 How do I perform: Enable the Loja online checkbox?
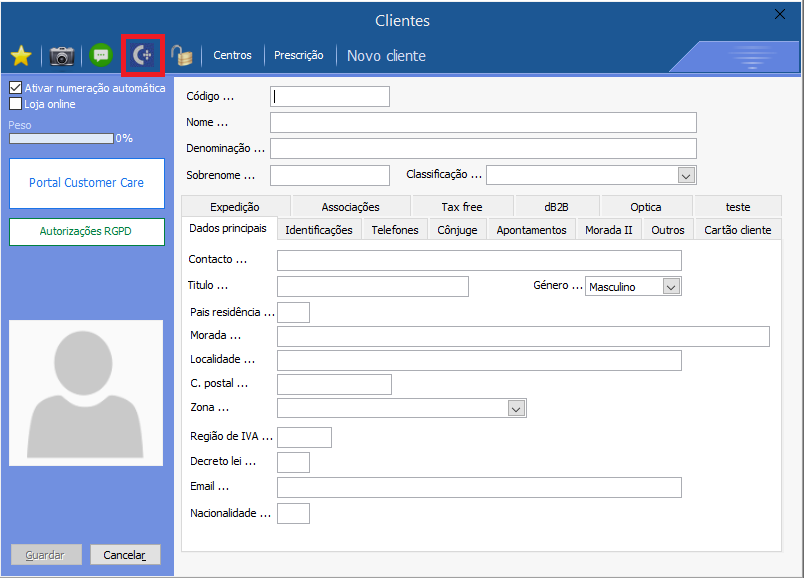pyautogui.click(x=16, y=104)
